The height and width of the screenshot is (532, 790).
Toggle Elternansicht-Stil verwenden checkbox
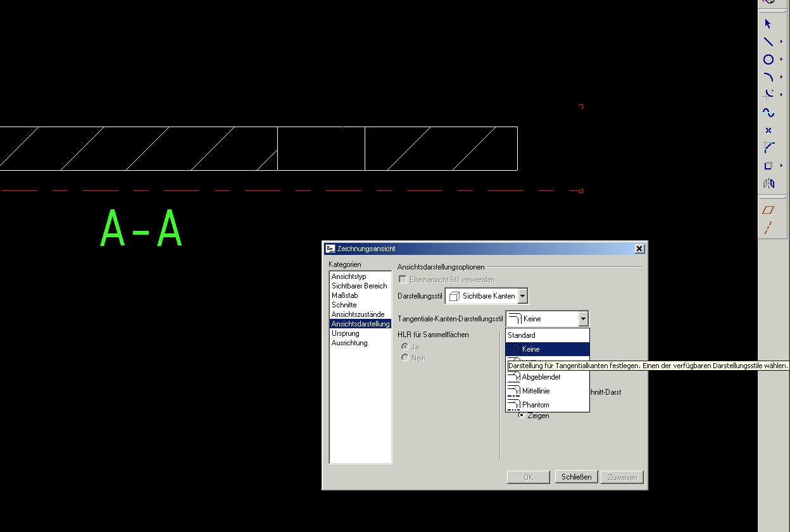(403, 279)
